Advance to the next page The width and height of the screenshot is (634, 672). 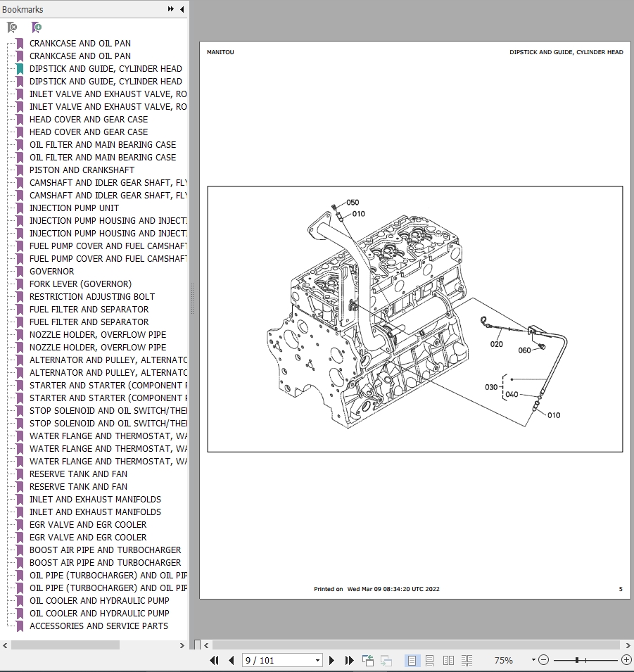point(331,660)
